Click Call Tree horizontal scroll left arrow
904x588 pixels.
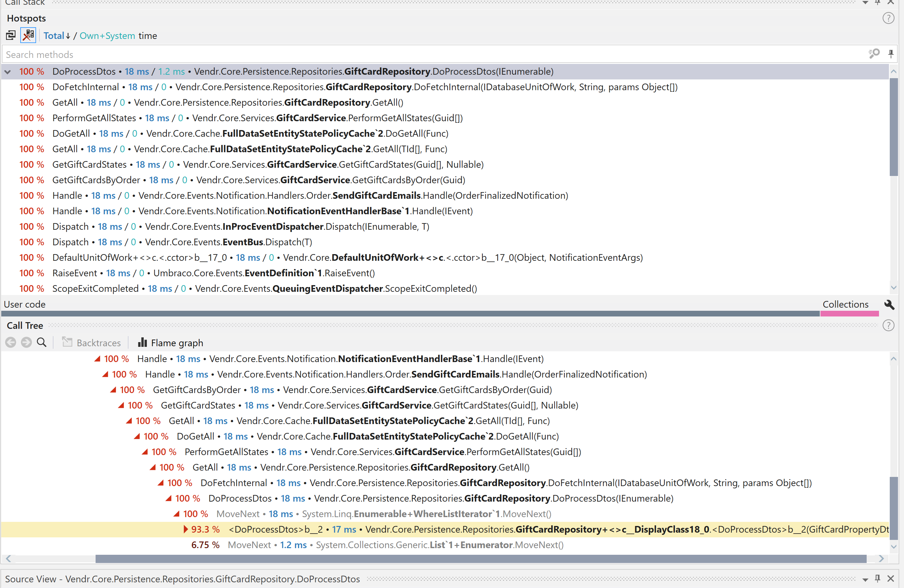pos(8,558)
